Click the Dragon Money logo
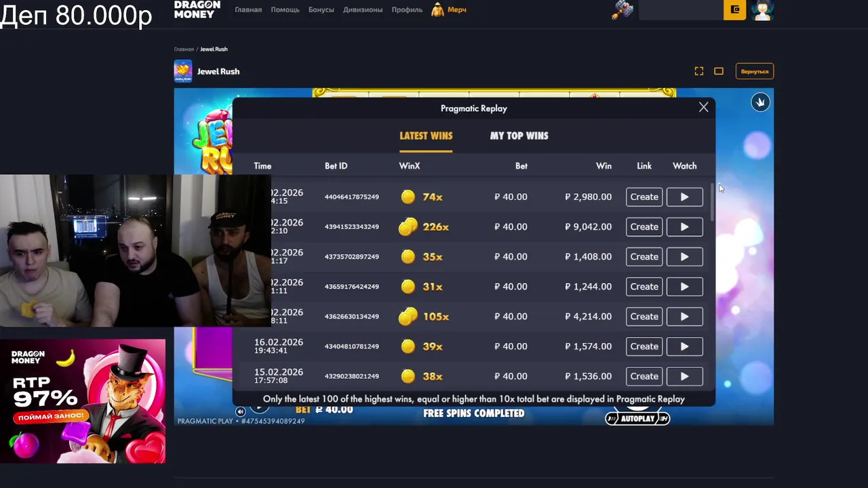Viewport: 868px width, 488px height. 197,9
